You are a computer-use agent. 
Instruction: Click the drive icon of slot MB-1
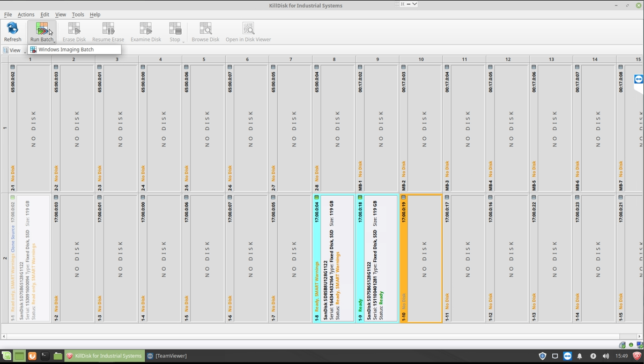[360, 67]
